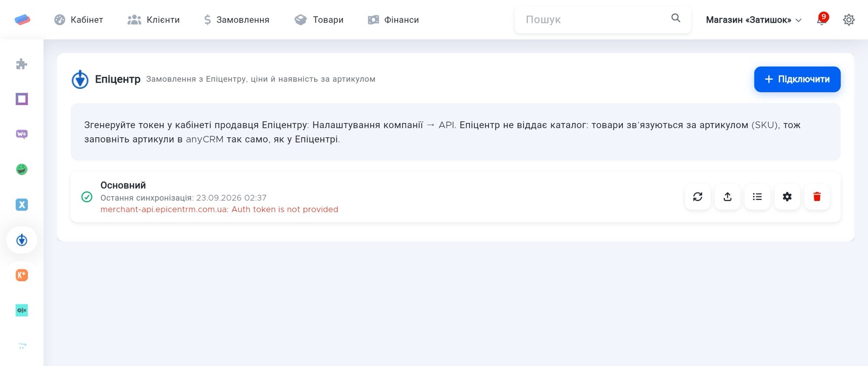Open the purple square integration in sidebar
868x366 pixels.
[x=22, y=99]
